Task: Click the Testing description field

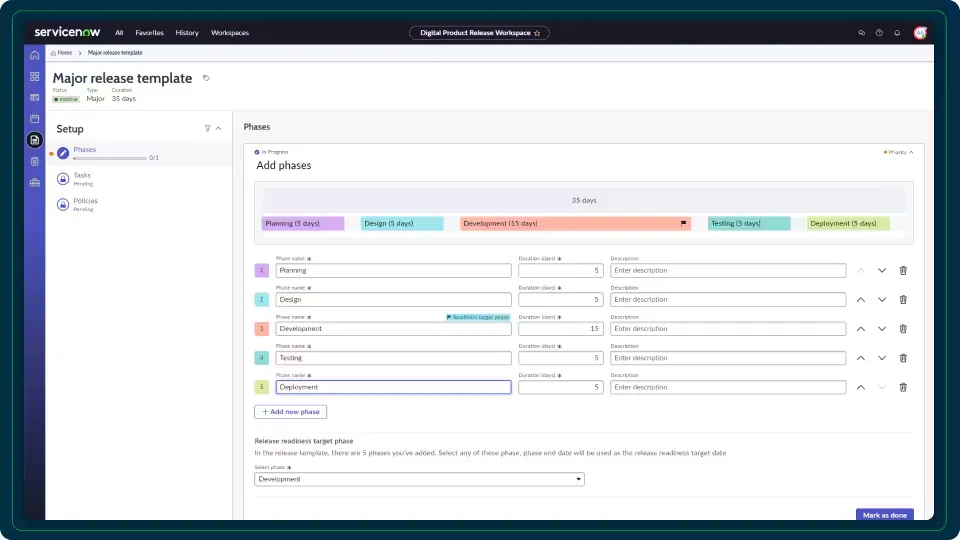Action: [x=728, y=358]
